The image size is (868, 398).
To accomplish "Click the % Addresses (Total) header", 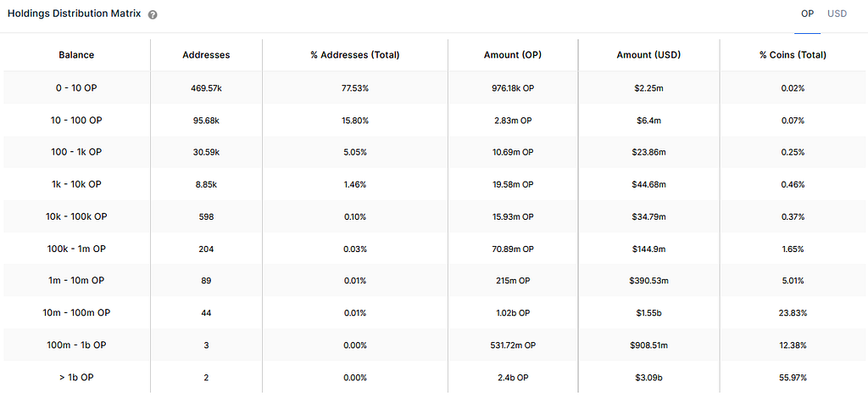I will (354, 55).
